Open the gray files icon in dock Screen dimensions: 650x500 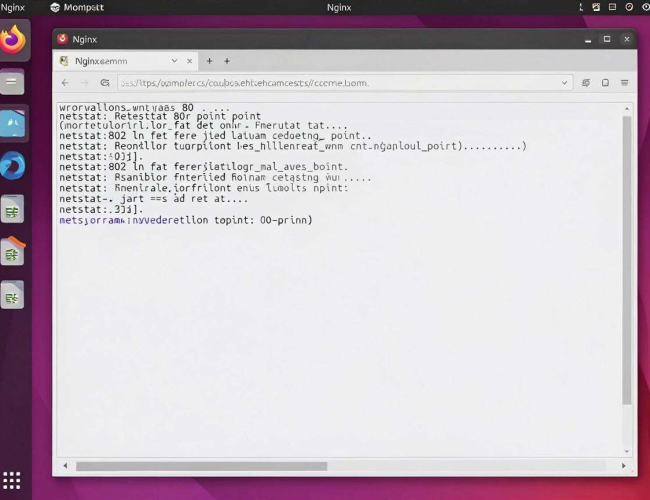(x=12, y=82)
